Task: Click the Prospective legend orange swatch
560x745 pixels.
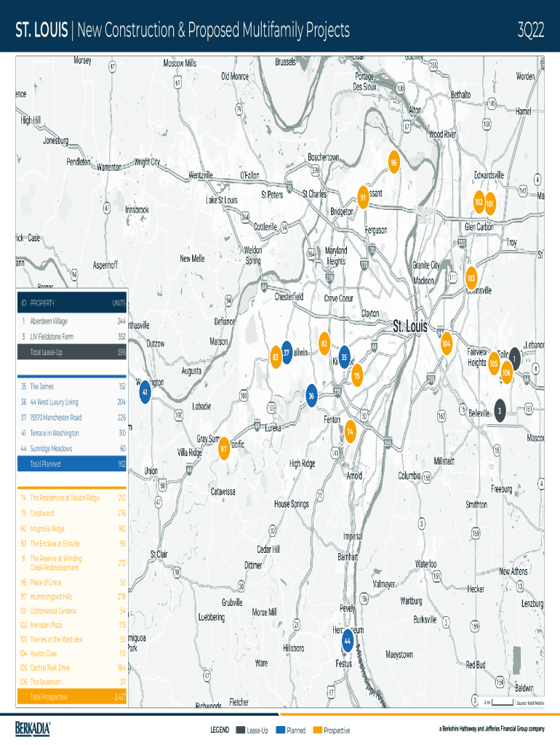Action: [316, 730]
